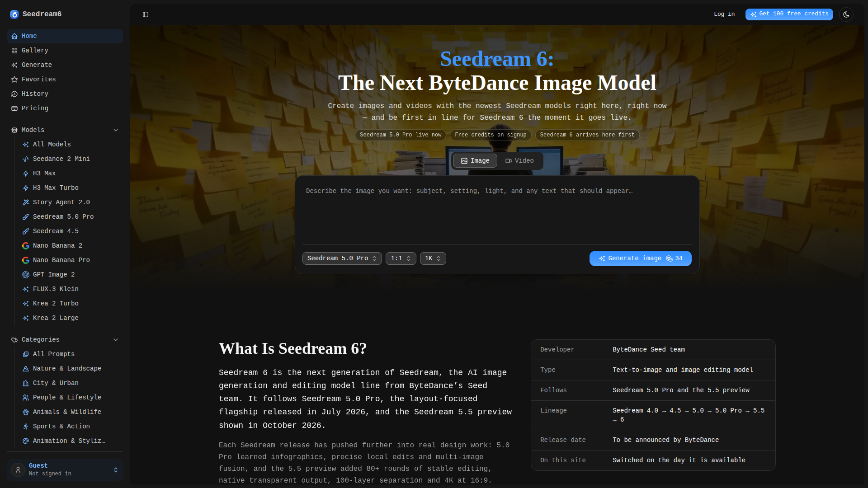Select the Home sidebar item
The width and height of the screenshot is (868, 488).
65,36
